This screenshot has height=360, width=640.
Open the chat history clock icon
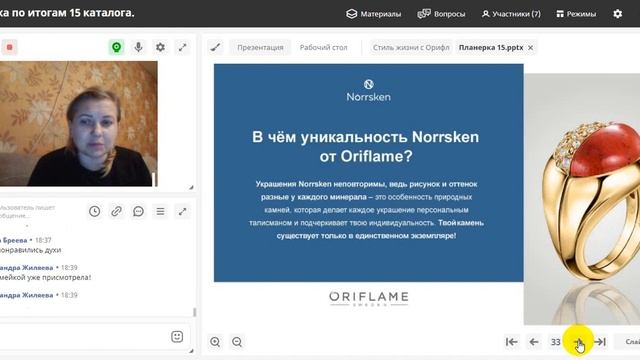click(x=94, y=211)
